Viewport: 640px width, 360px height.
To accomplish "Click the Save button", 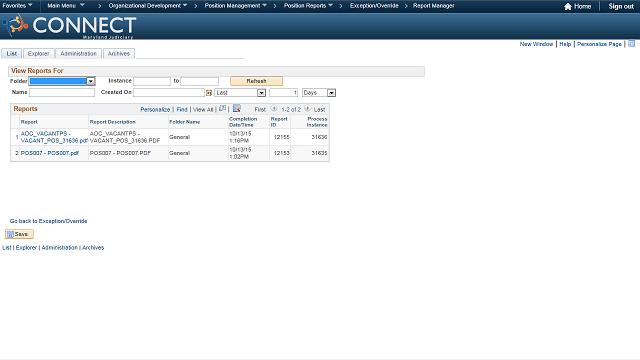I will coord(19,234).
